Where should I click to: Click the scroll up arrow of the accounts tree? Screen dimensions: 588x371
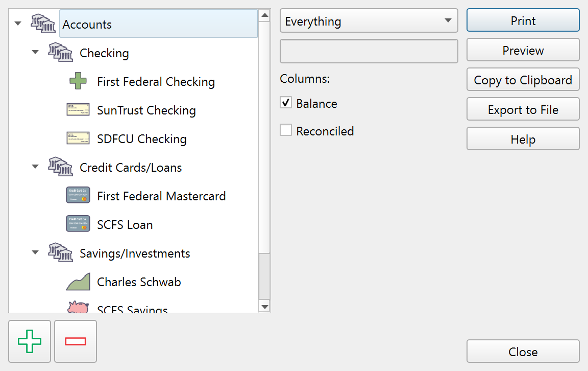[x=265, y=15]
